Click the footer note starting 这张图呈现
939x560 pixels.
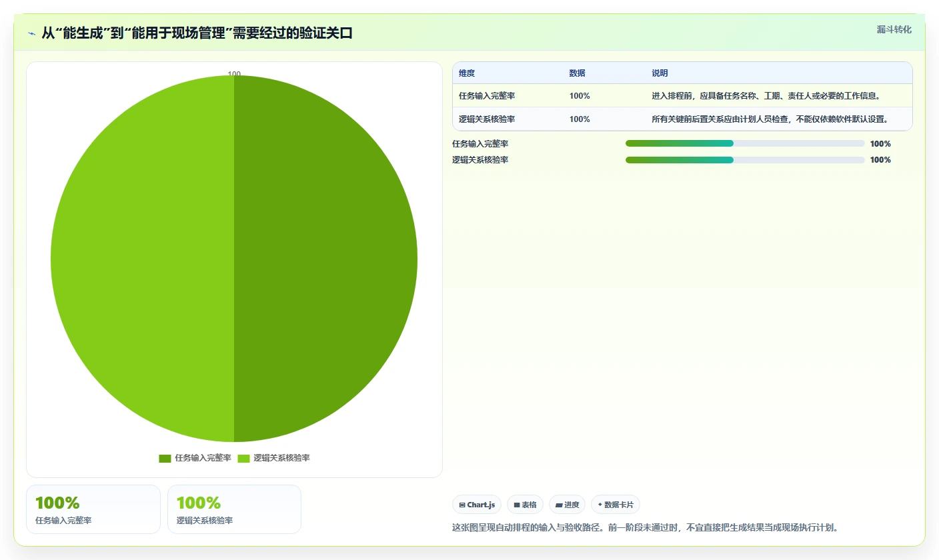645,527
